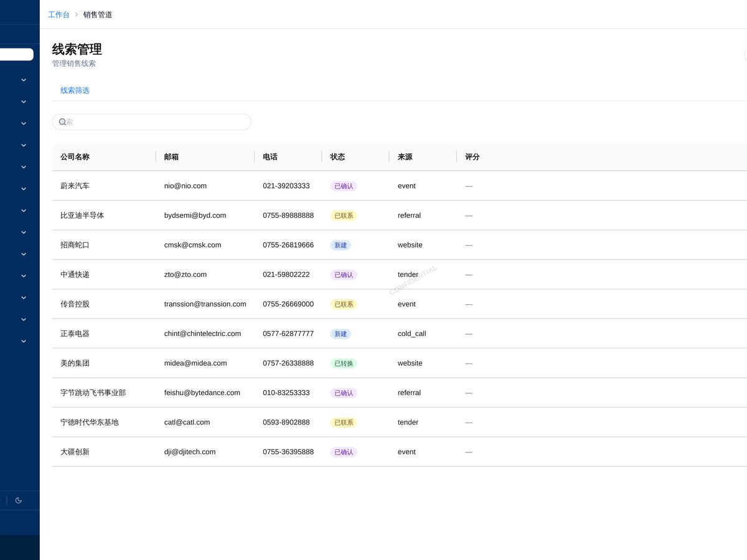This screenshot has width=747, height=560.
Task: Click the magnifier icon in the search box
Action: click(62, 122)
